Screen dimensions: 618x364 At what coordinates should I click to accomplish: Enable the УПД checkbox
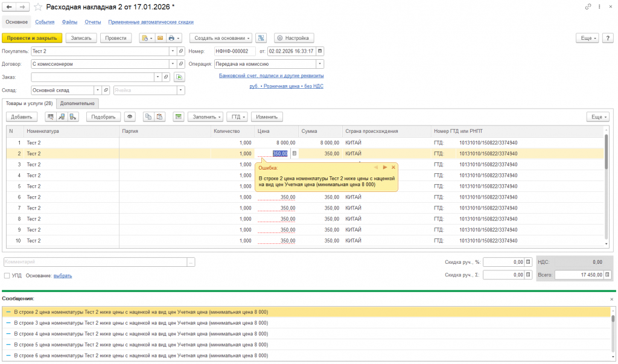[x=7, y=276]
